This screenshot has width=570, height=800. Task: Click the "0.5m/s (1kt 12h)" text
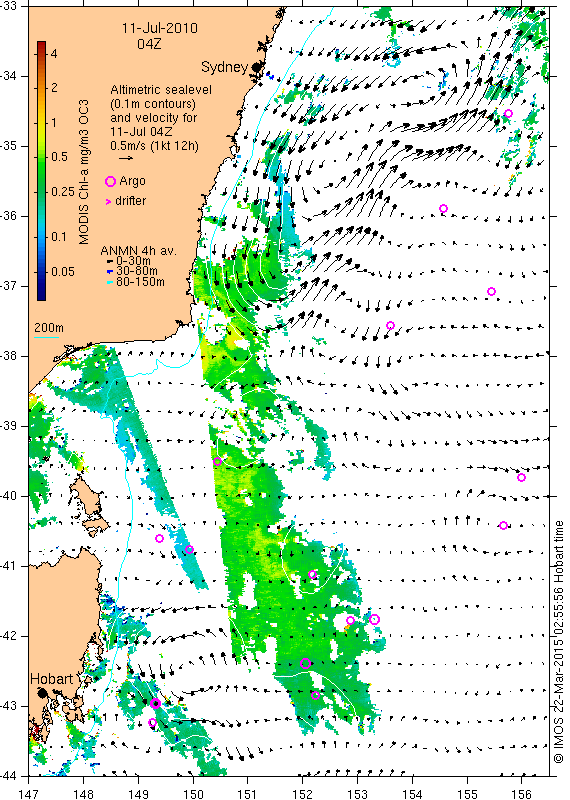coord(155,146)
